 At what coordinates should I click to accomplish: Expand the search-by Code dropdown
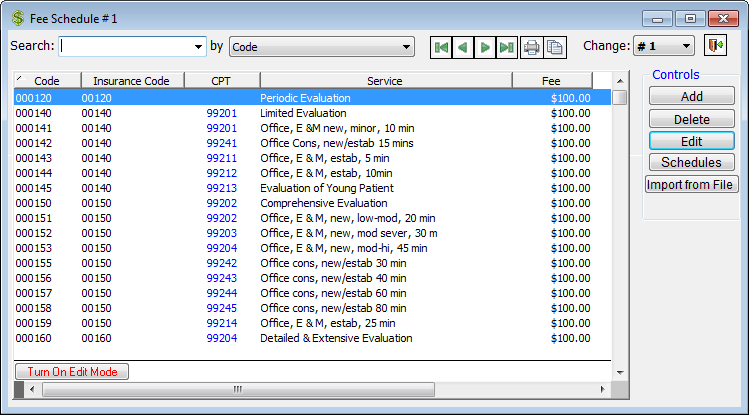click(406, 47)
